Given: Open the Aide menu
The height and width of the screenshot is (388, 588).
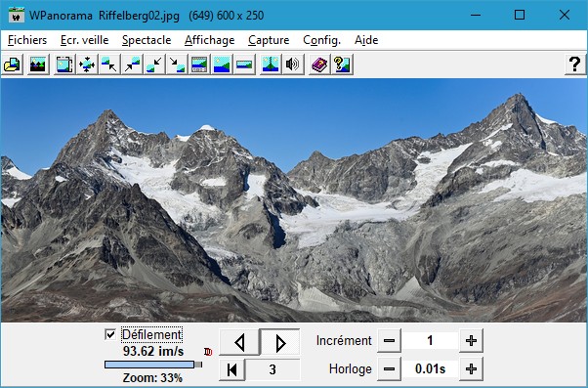Looking at the screenshot, I should coord(366,40).
